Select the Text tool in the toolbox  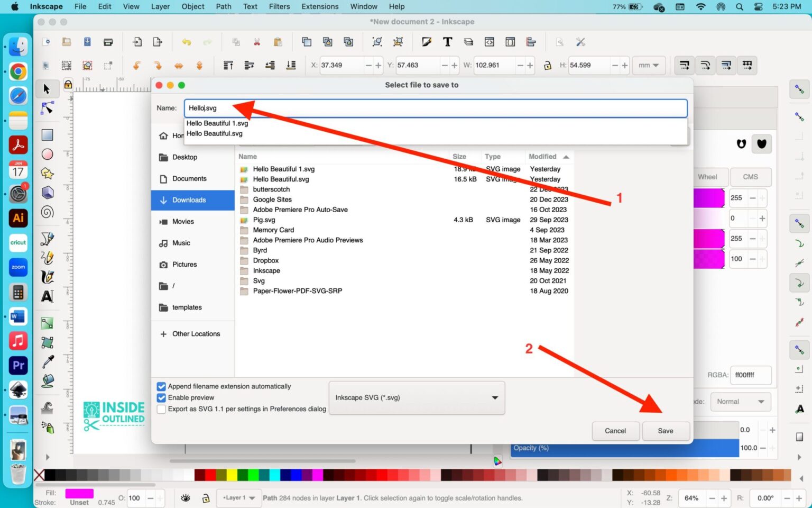tap(47, 297)
